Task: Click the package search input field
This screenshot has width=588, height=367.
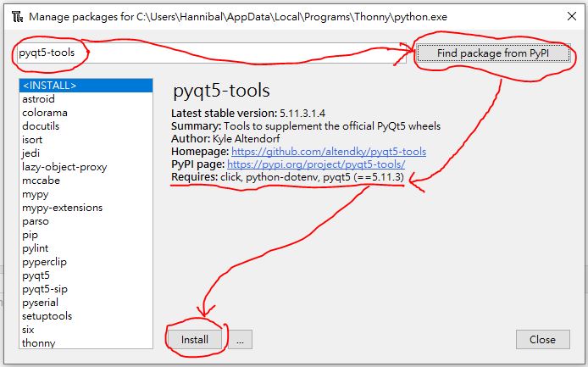Action: tap(212, 53)
